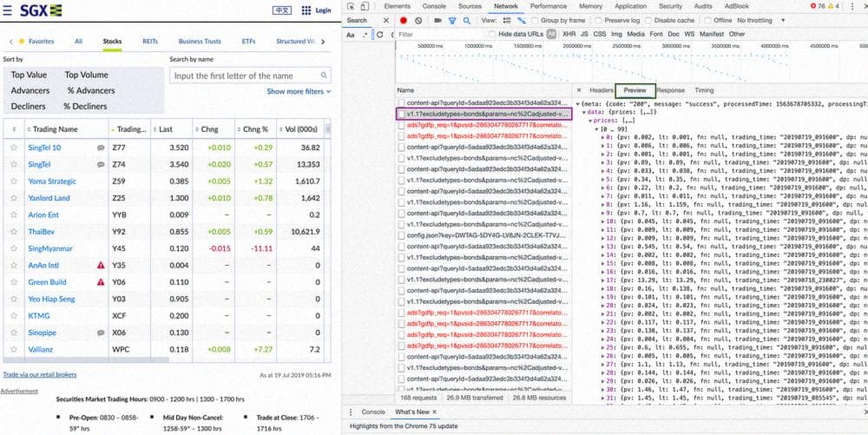Enable the Preserve log checkbox
The height and width of the screenshot is (435, 868).
tap(599, 20)
